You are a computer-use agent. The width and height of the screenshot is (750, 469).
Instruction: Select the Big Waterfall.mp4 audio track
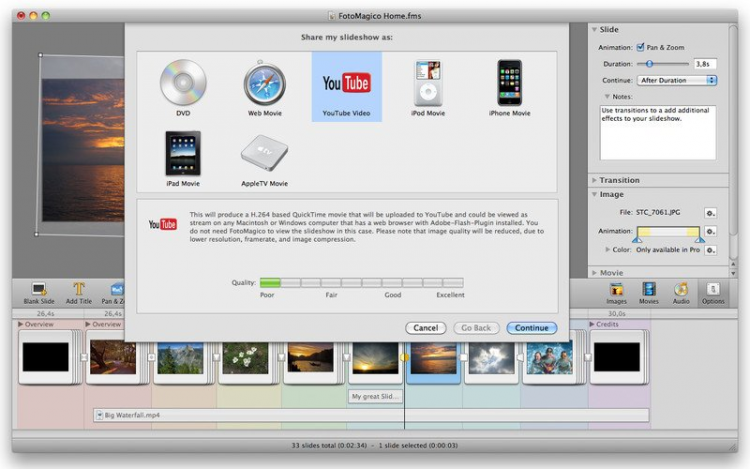pyautogui.click(x=371, y=415)
